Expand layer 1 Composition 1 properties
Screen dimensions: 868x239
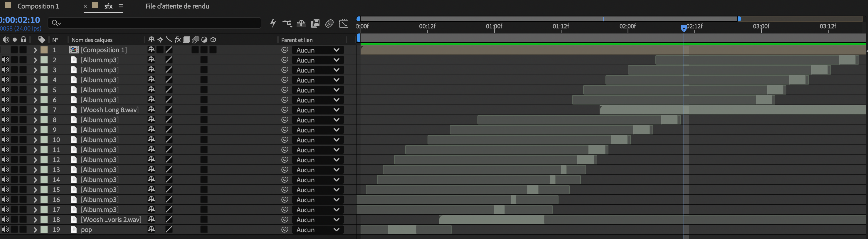click(x=35, y=50)
